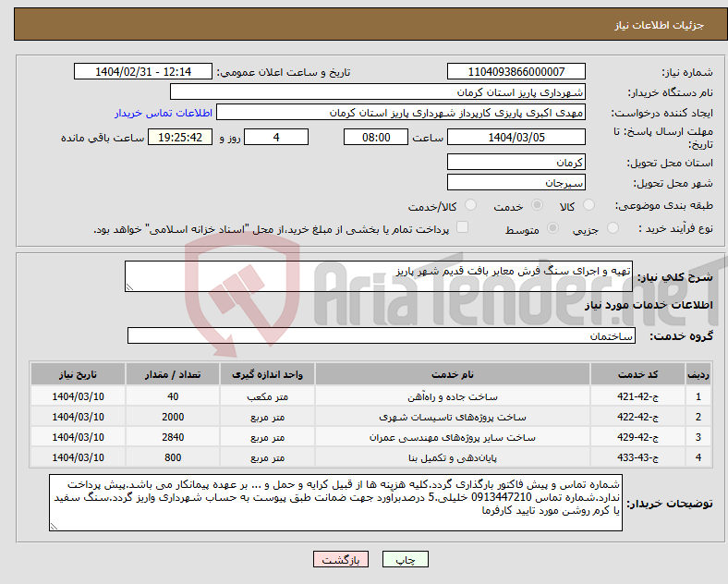Click the need date in row 1
The image size is (728, 584).
coord(78,396)
